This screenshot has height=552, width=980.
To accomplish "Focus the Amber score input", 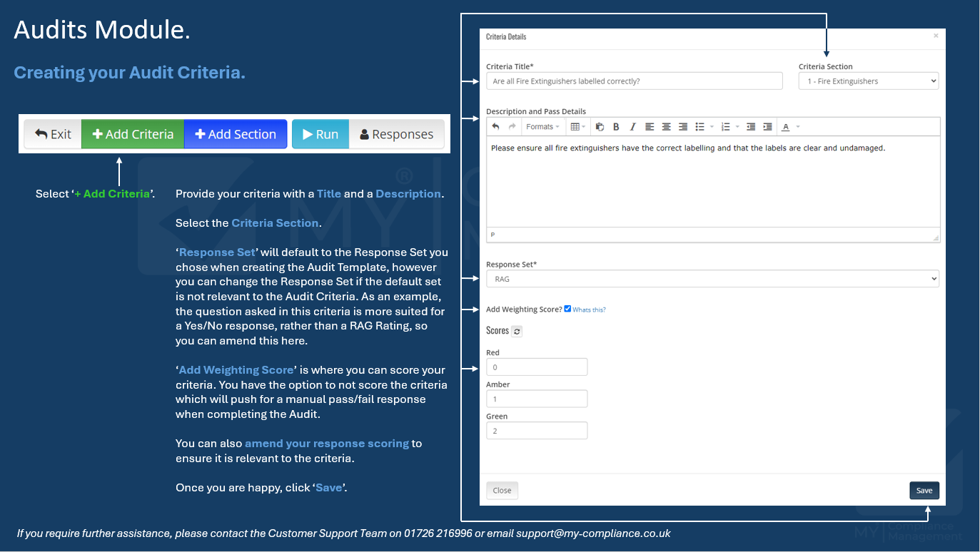I will [x=537, y=399].
